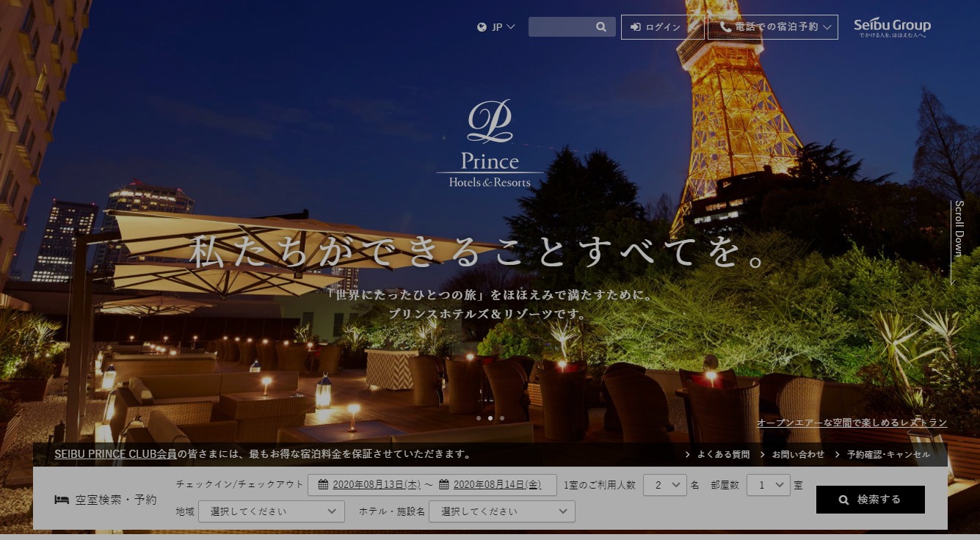Go to よくある質問 FAQ link
This screenshot has width=980, height=540.
723,455
